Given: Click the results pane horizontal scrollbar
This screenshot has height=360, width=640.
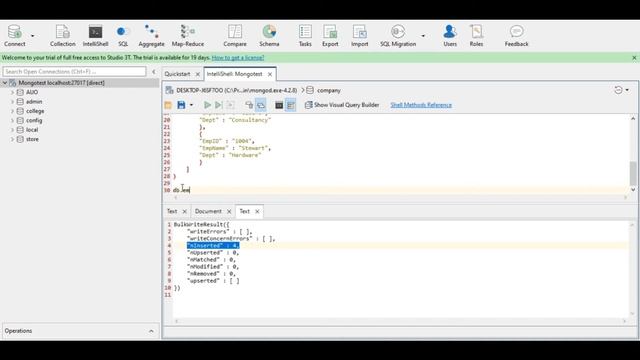Looking at the screenshot, I should 400,322.
